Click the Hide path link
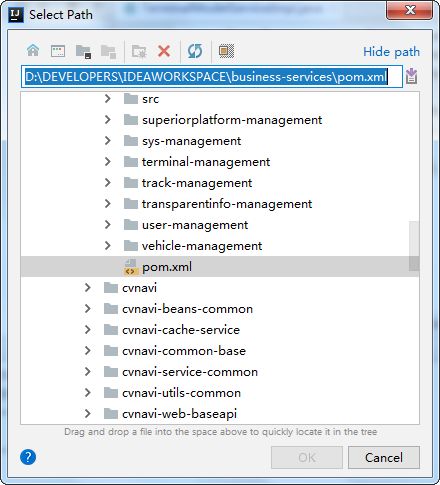This screenshot has width=440, height=485. (x=391, y=52)
